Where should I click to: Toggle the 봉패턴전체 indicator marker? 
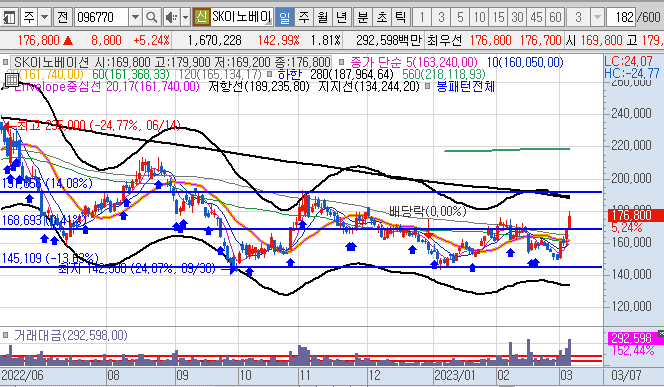click(428, 87)
